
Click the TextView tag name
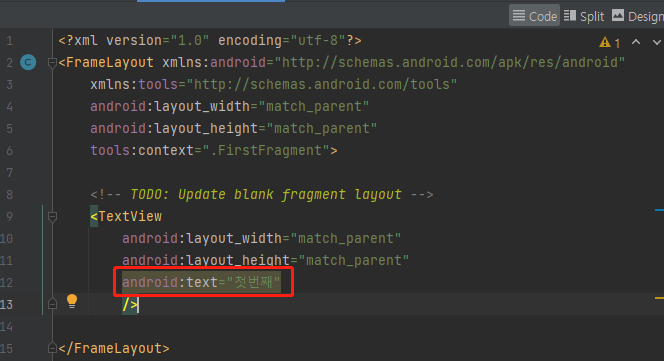[x=130, y=217]
